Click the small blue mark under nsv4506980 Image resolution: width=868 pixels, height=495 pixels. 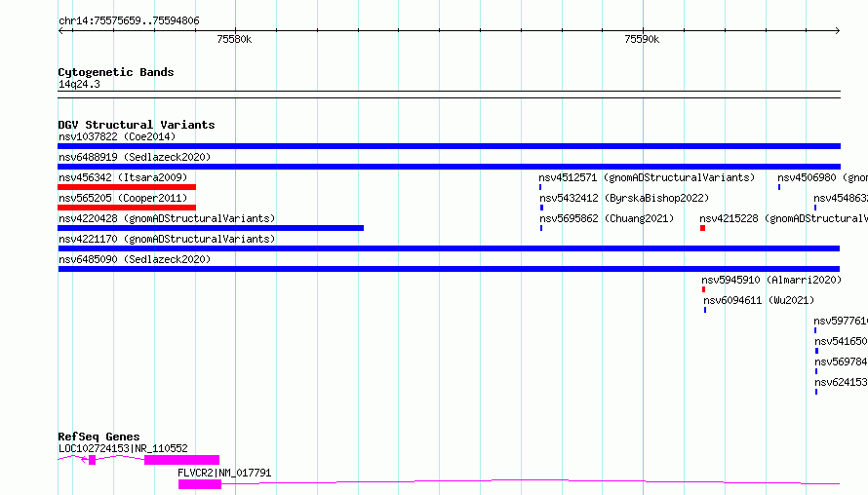[x=779, y=187]
